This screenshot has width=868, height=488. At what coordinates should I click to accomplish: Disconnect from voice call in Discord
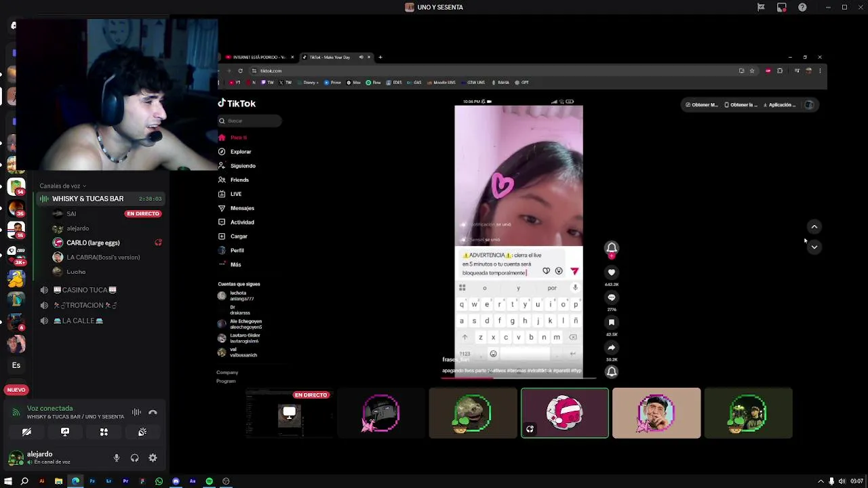pyautogui.click(x=153, y=412)
